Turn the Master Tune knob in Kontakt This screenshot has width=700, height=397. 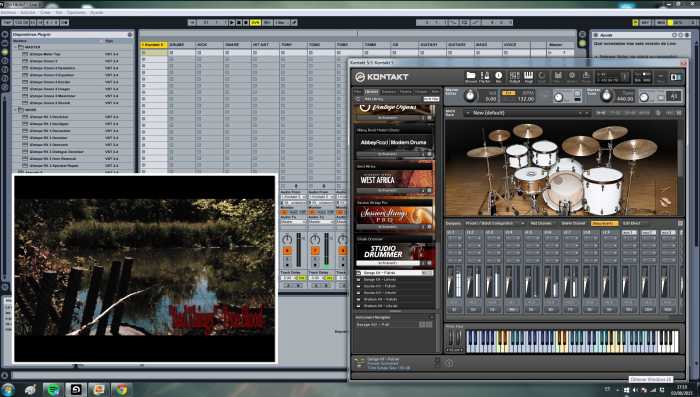coord(606,96)
